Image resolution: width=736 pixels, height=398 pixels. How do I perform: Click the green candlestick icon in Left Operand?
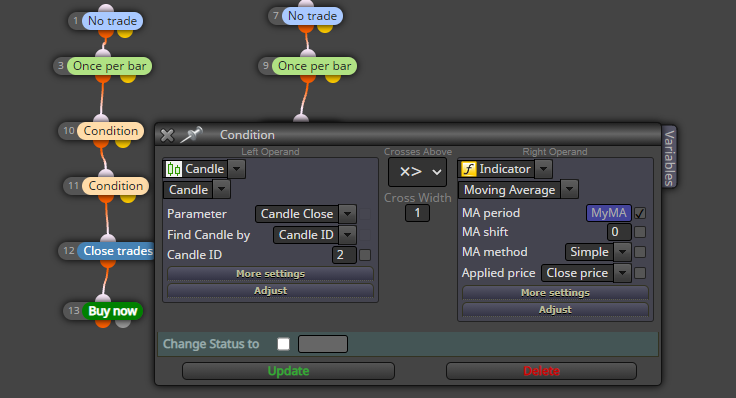(x=174, y=169)
